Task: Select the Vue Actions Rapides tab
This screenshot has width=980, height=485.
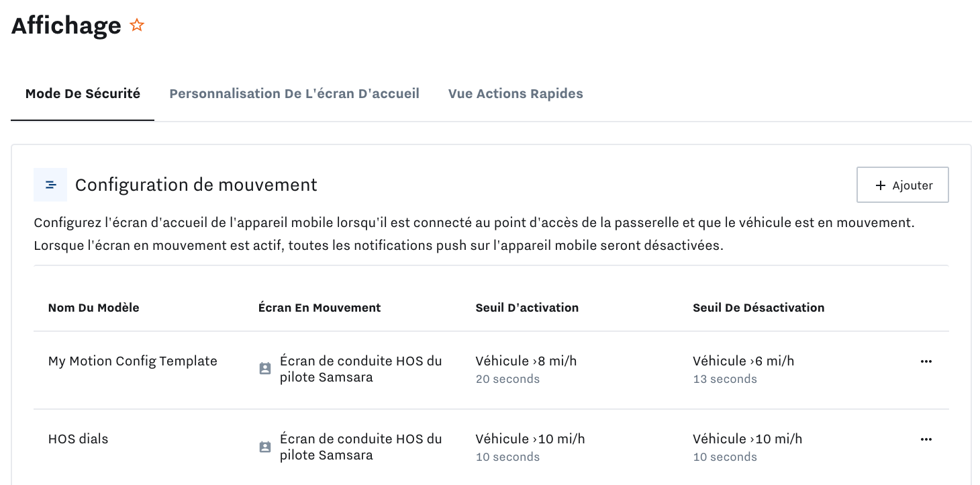Action: pyautogui.click(x=516, y=93)
